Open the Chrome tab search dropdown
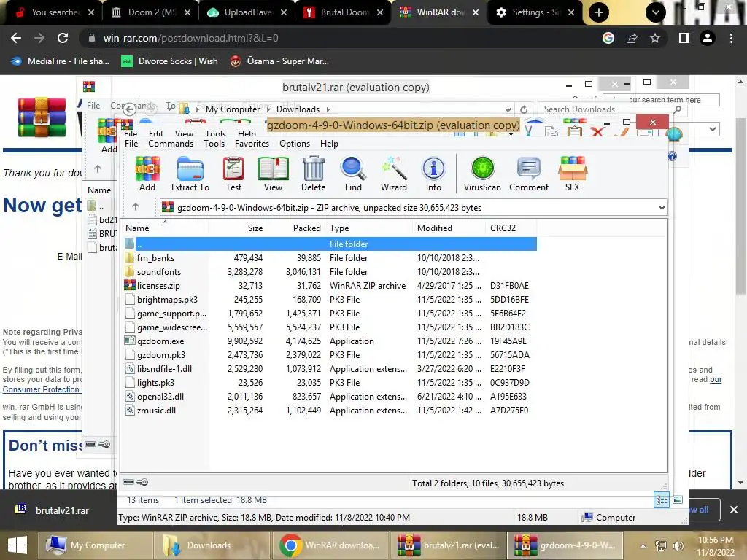The width and height of the screenshot is (747, 560). click(656, 12)
